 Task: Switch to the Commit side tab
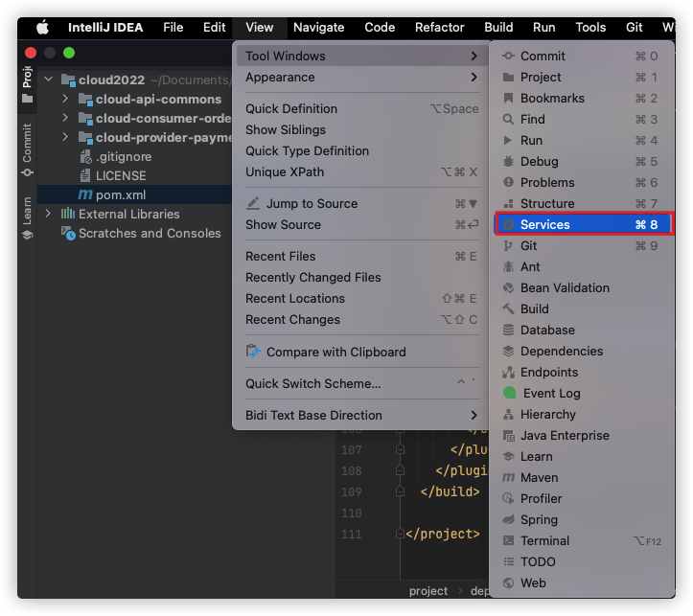pyautogui.click(x=28, y=150)
